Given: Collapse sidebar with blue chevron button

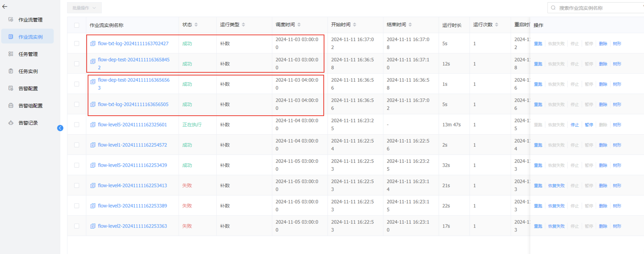Looking at the screenshot, I should 60,128.
